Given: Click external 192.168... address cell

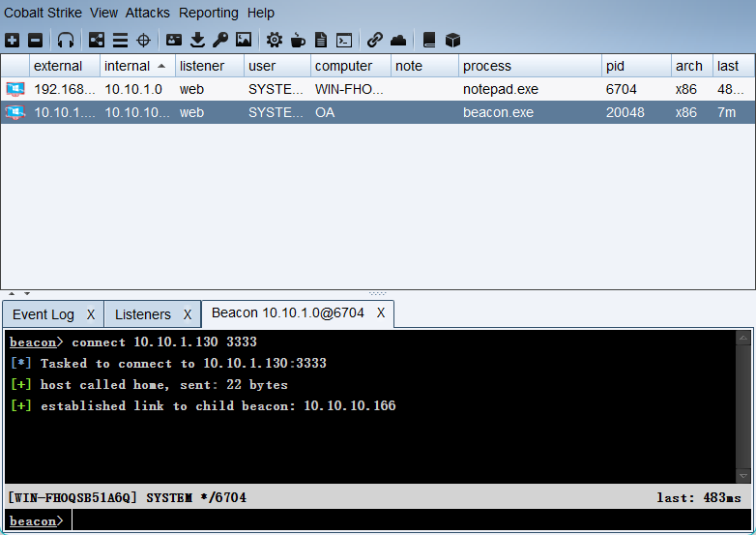Looking at the screenshot, I should point(65,89).
